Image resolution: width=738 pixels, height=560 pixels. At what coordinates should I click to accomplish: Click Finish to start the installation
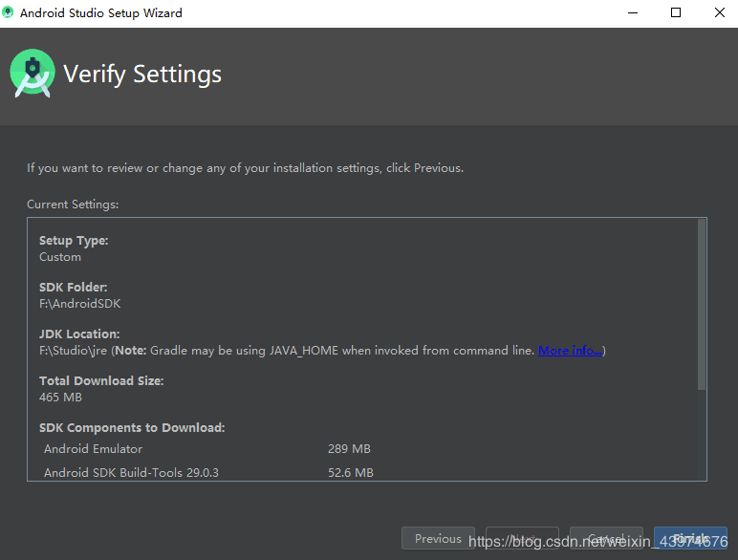tap(690, 539)
